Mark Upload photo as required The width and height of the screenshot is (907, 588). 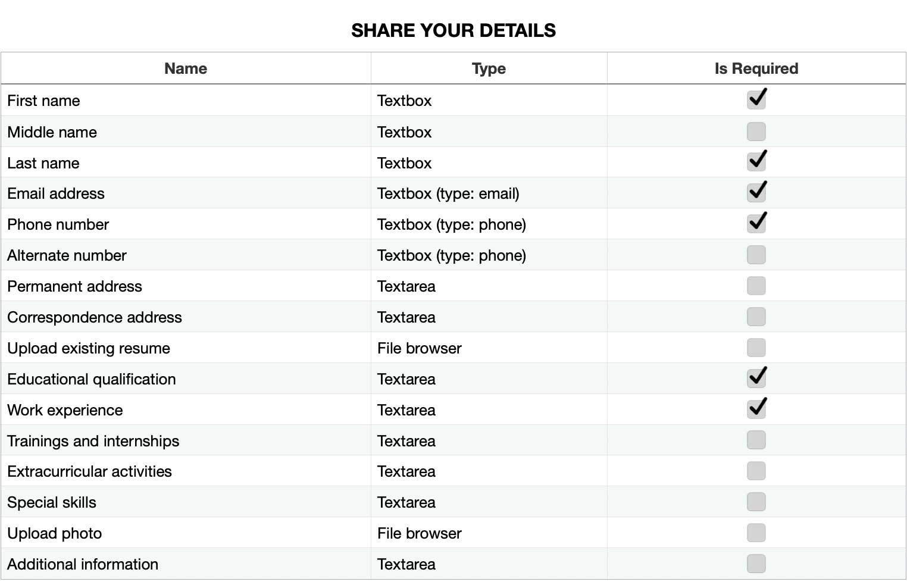[756, 533]
